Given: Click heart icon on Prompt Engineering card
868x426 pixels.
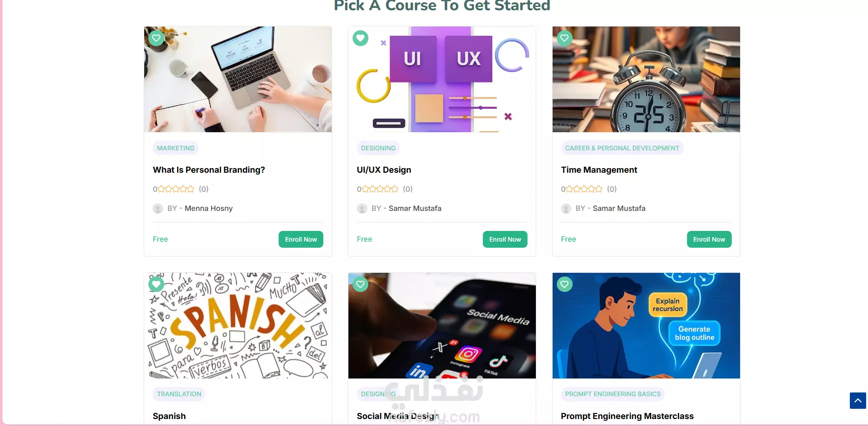Looking at the screenshot, I should click(565, 284).
